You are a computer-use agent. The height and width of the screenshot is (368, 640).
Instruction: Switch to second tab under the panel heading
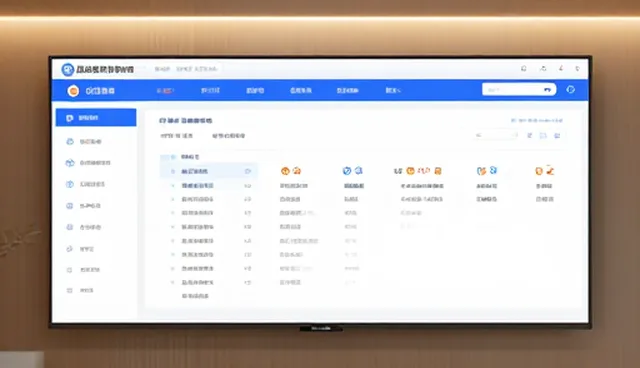[229, 136]
